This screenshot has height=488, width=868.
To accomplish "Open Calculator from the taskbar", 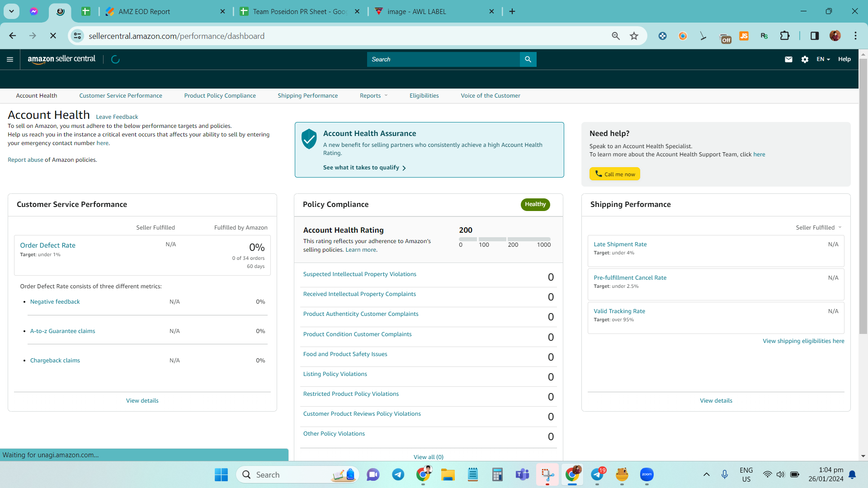I will tap(497, 474).
